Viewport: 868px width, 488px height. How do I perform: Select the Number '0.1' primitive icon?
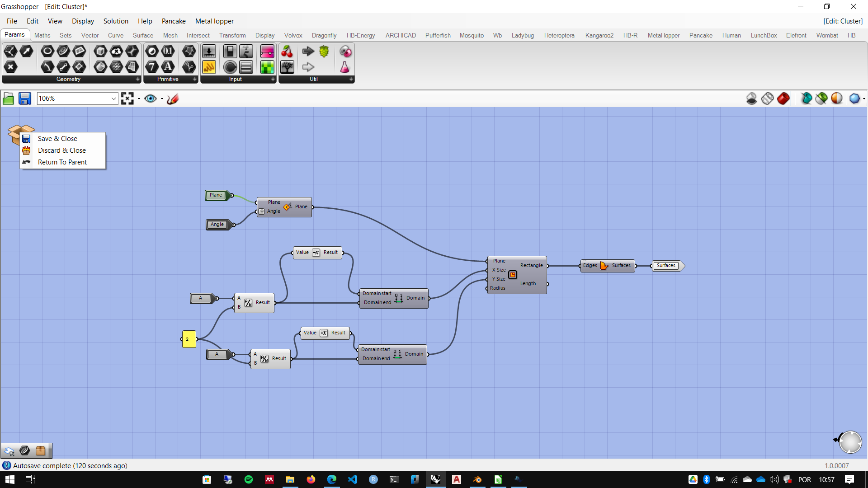168,52
